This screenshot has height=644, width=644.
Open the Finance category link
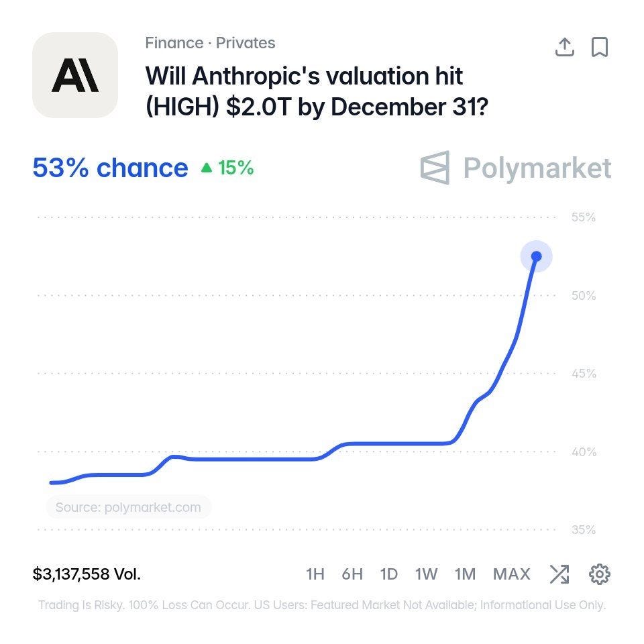point(174,43)
